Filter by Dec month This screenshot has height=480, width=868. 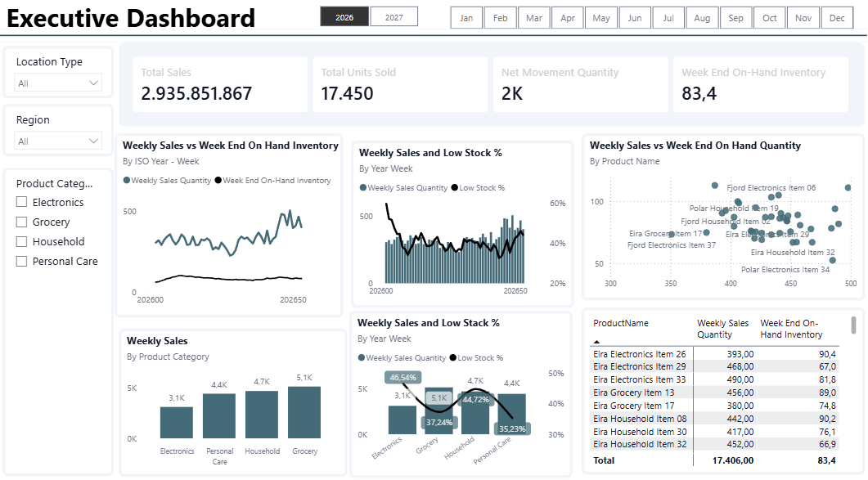click(837, 18)
